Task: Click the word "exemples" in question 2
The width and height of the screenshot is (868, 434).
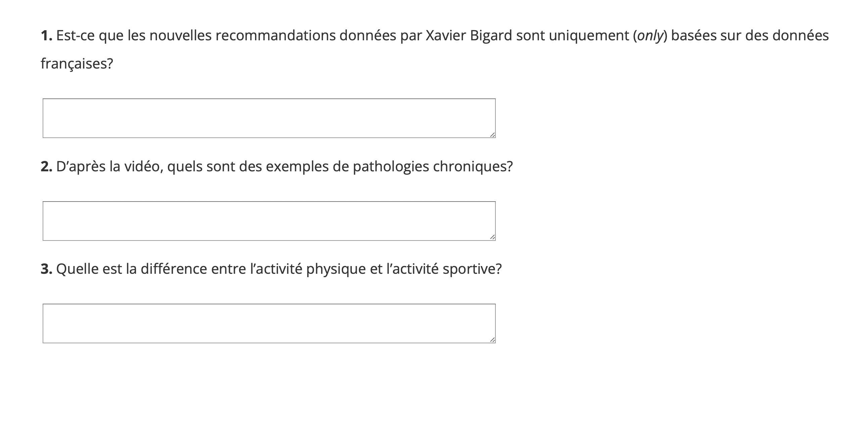Action: click(297, 166)
